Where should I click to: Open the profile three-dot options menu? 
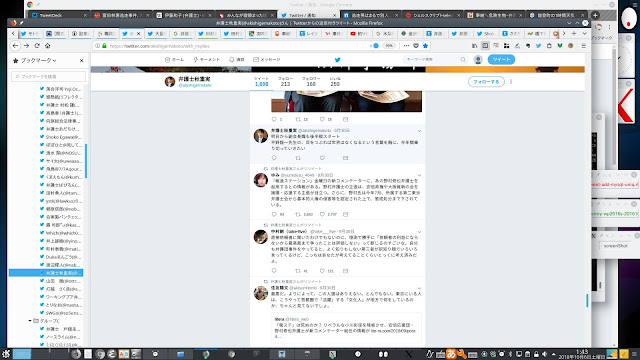pos(511,82)
